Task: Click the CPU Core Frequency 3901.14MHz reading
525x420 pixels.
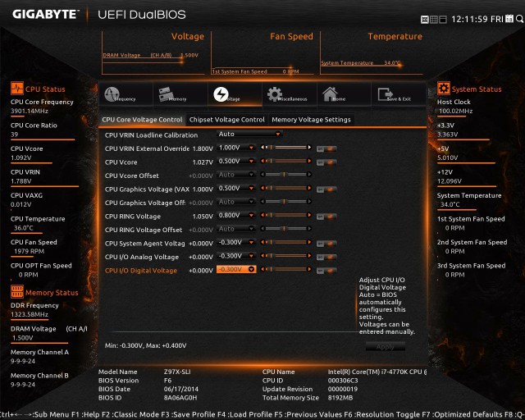Action: 30,112
